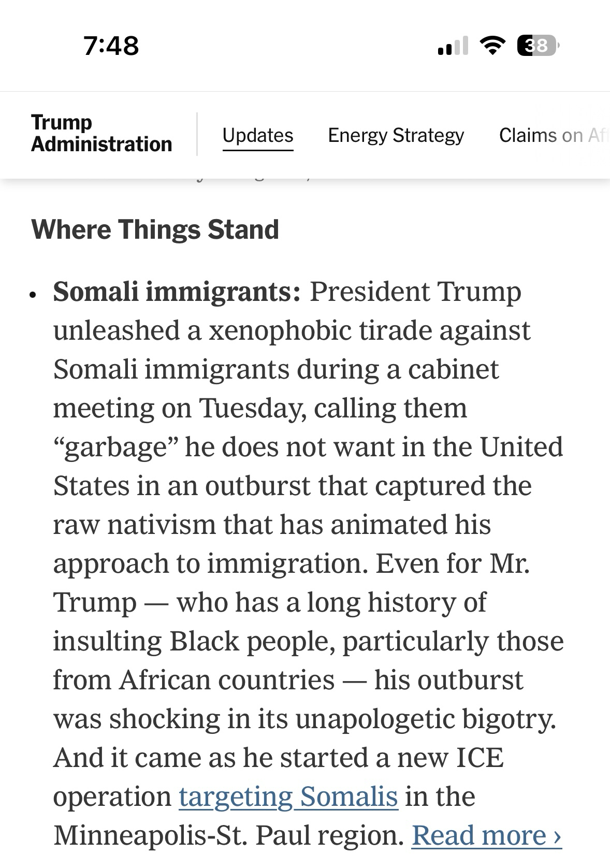Screen dimensions: 610x868
Task: Open the Trump Administration section title
Action: pos(101,133)
